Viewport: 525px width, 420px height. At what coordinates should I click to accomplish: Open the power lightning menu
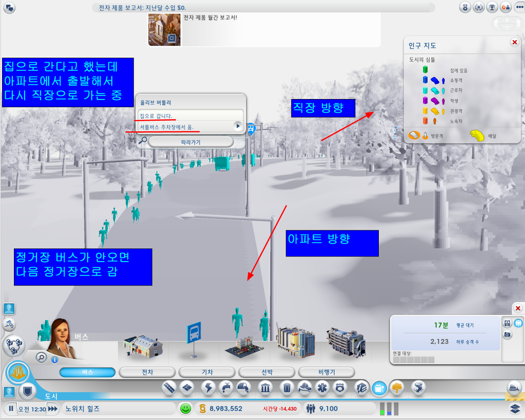tap(208, 388)
